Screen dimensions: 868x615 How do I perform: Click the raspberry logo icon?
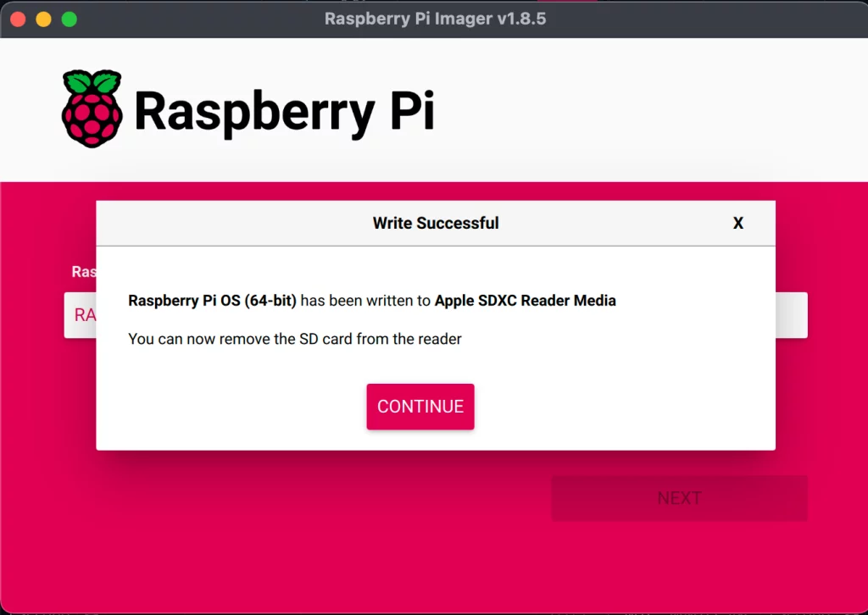(x=92, y=110)
